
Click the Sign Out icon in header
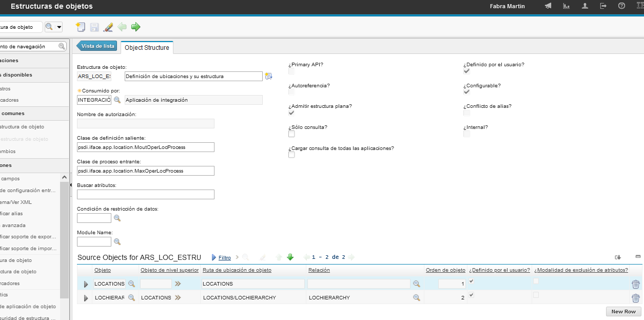(x=603, y=6)
